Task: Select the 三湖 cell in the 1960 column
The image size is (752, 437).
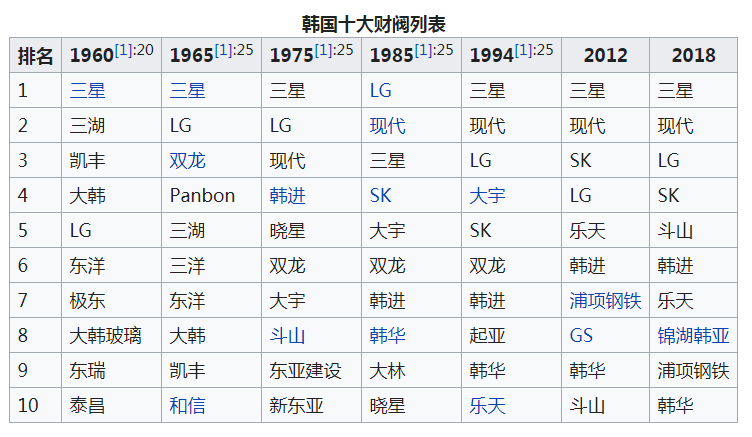Action: (112, 126)
